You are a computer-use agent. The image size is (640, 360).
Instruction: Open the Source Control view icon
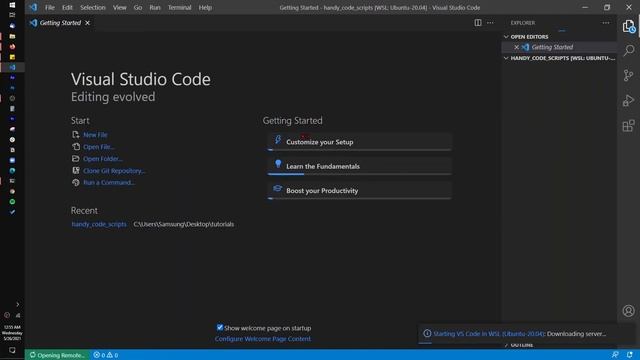[x=629, y=75]
